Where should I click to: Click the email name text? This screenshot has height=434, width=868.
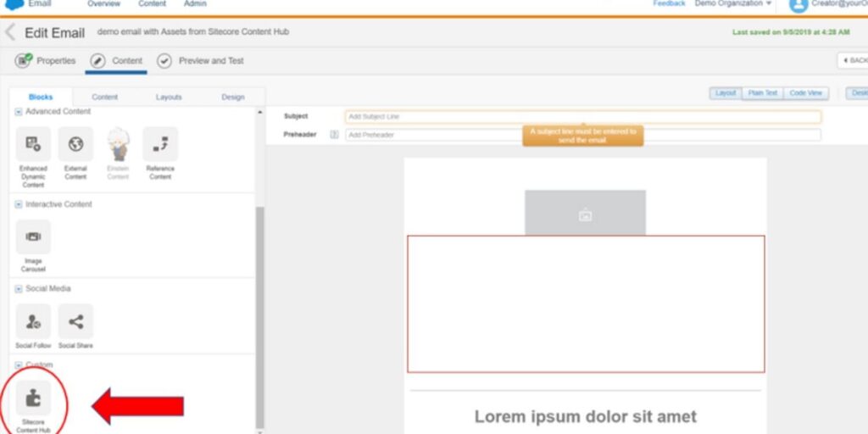[192, 32]
